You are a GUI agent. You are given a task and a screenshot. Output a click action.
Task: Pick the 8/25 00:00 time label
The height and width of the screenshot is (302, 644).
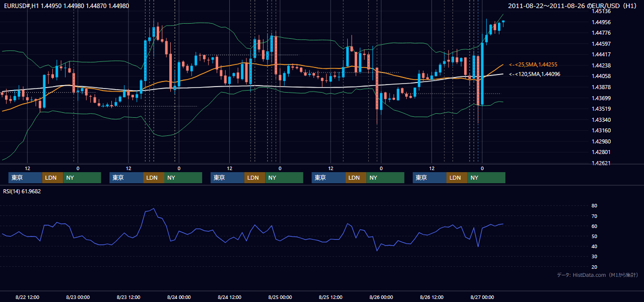click(x=280, y=297)
